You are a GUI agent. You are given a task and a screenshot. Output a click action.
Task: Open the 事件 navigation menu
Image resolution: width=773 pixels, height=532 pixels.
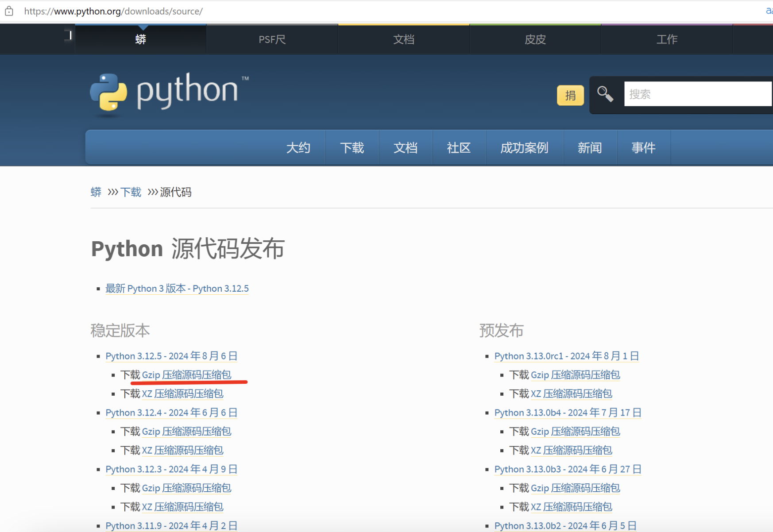(x=644, y=147)
